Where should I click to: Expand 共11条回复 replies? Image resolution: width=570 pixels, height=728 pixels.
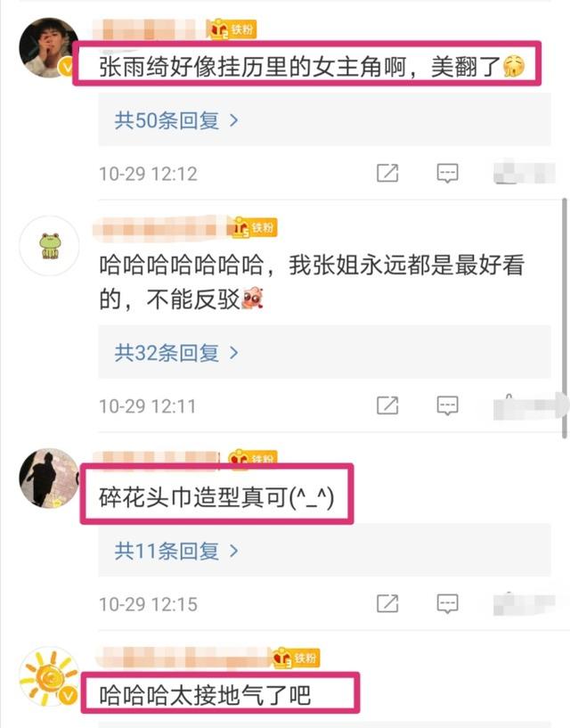176,551
